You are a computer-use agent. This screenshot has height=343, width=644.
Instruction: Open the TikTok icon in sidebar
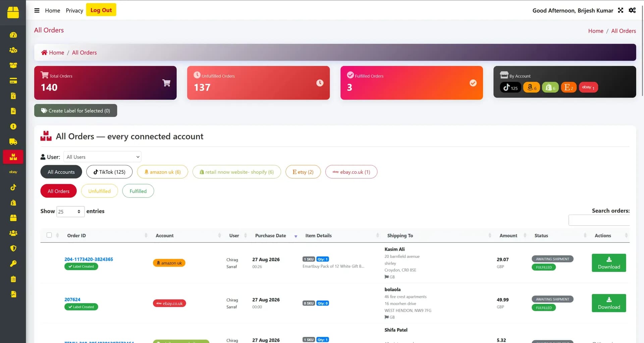point(13,187)
